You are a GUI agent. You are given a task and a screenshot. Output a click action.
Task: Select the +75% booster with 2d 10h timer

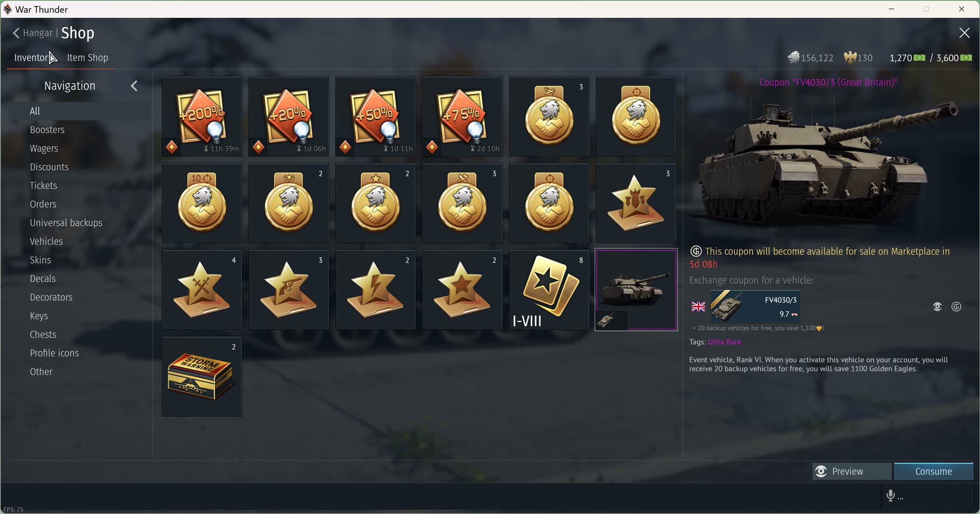[x=462, y=116]
